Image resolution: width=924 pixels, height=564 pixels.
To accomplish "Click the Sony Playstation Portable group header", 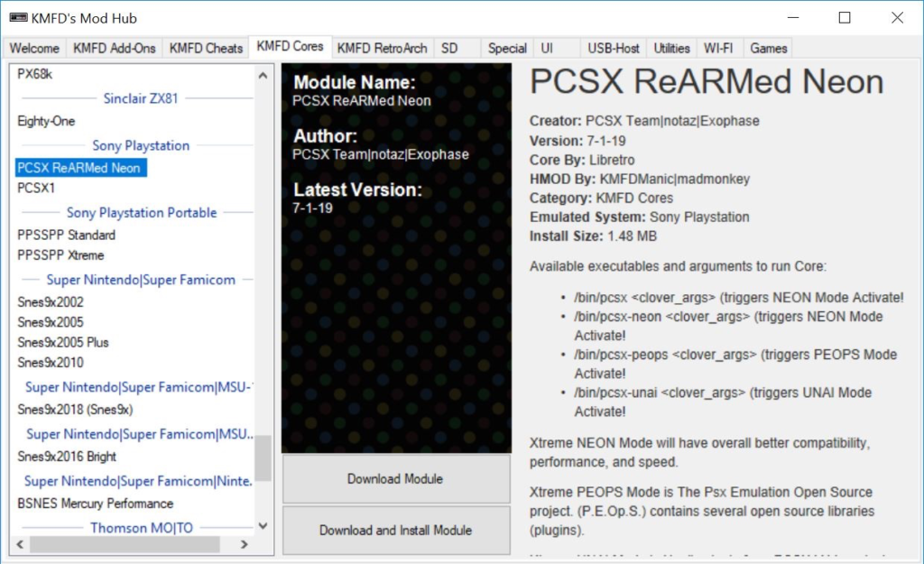I will (x=142, y=213).
